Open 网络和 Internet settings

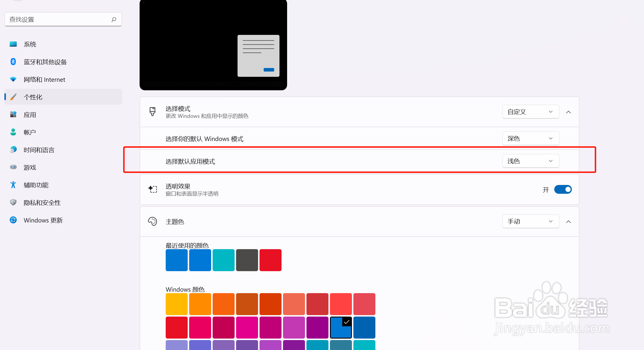44,79
